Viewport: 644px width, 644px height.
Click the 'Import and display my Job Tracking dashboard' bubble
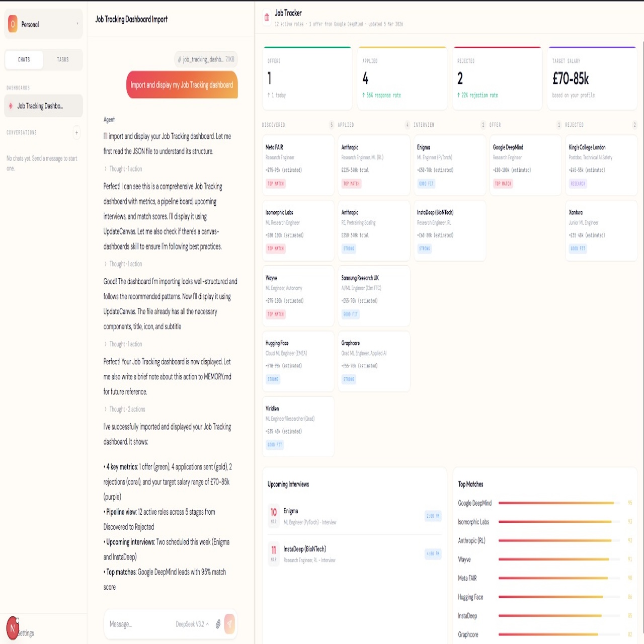pyautogui.click(x=182, y=85)
